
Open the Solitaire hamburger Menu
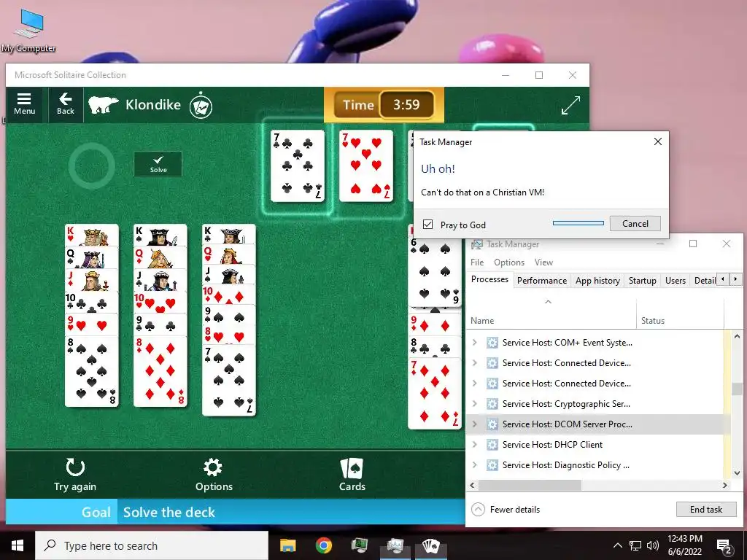(24, 104)
